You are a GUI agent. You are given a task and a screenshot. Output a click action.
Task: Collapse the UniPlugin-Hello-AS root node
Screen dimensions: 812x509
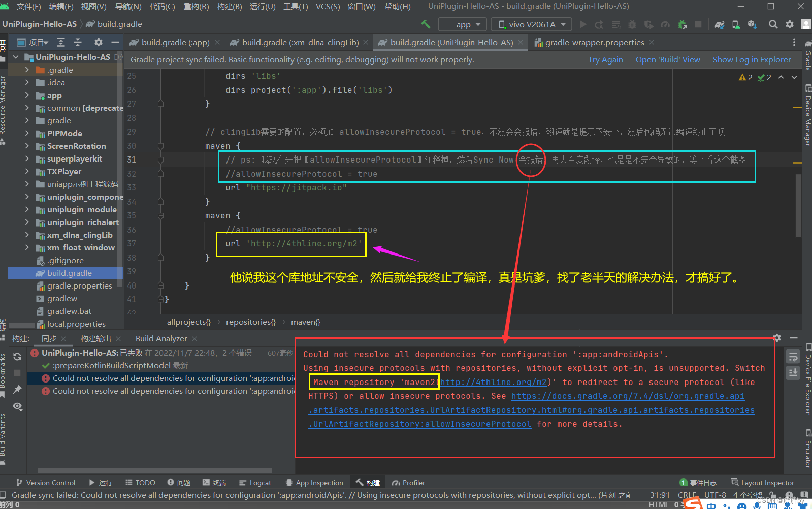click(x=16, y=57)
